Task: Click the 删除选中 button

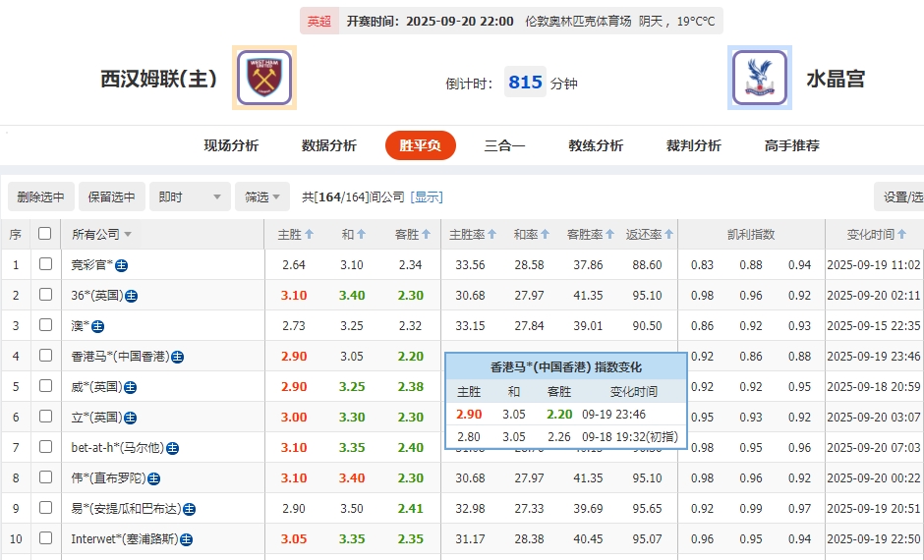Action: [x=40, y=196]
